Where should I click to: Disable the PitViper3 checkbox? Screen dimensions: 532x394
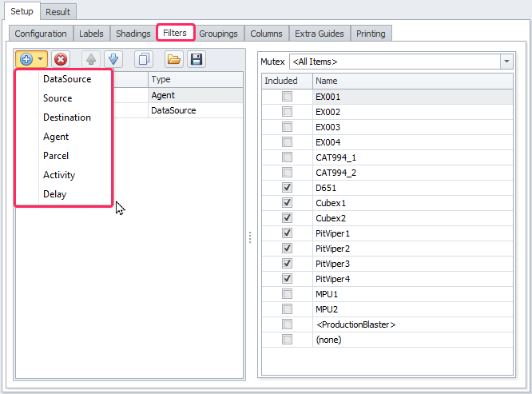(x=287, y=264)
